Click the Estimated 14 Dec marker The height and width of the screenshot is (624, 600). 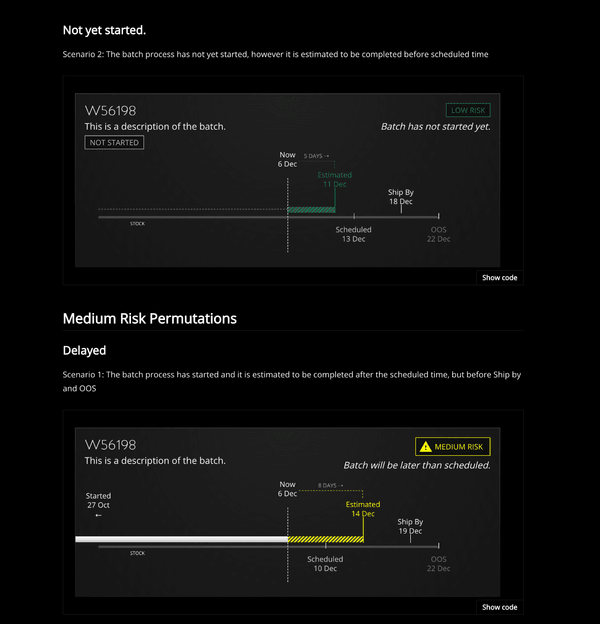(x=363, y=509)
